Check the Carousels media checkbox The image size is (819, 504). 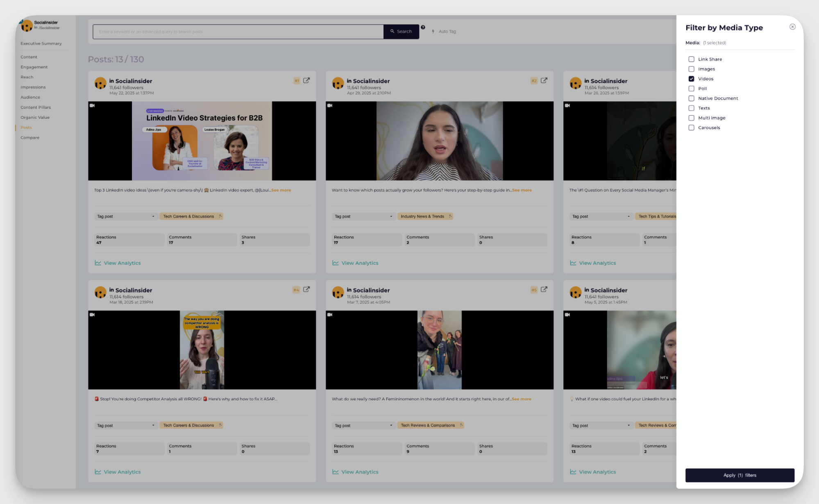[x=691, y=128]
